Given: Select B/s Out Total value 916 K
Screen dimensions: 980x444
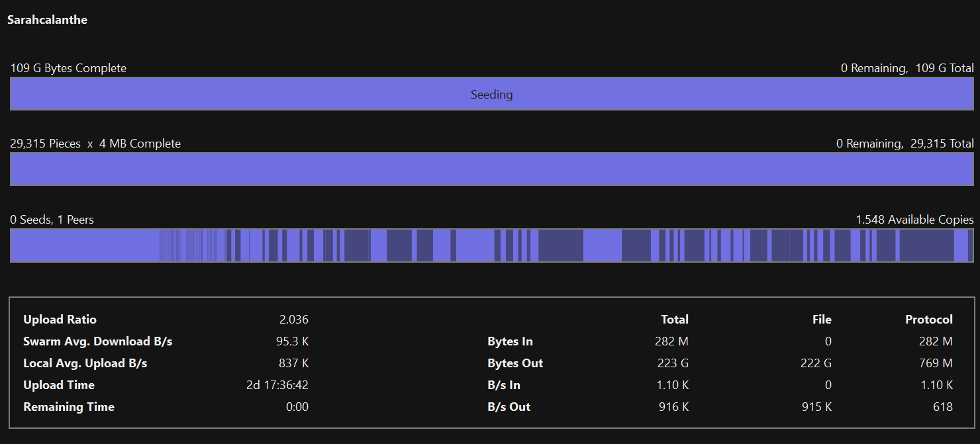Looking at the screenshot, I should coord(674,407).
